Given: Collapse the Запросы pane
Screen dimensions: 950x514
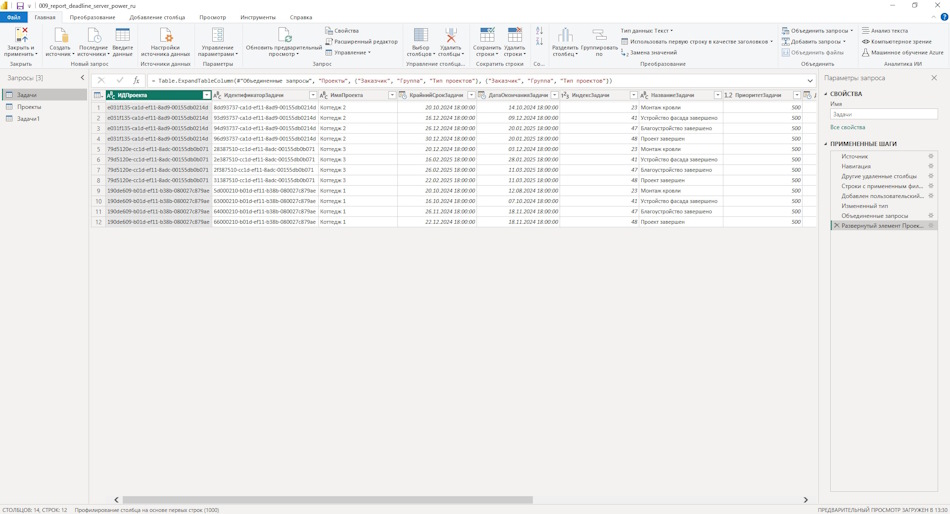Looking at the screenshot, I should (82, 78).
